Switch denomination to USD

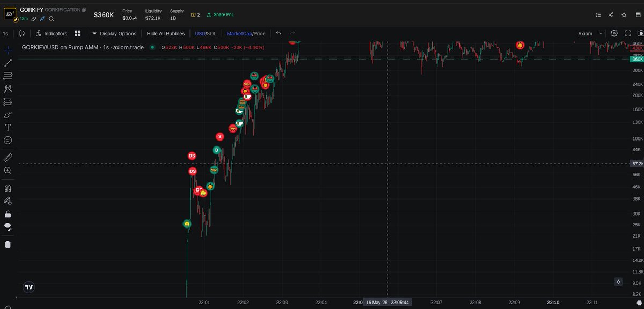point(200,33)
